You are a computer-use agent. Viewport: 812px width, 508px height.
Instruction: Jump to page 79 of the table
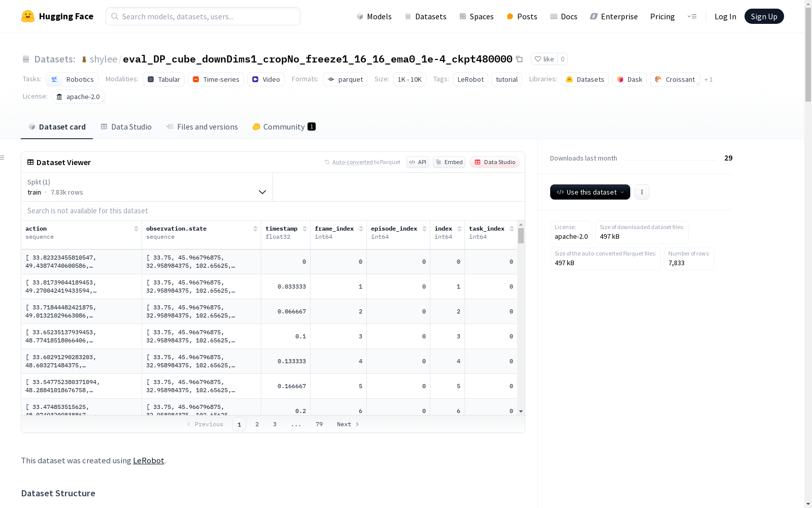[x=319, y=424]
